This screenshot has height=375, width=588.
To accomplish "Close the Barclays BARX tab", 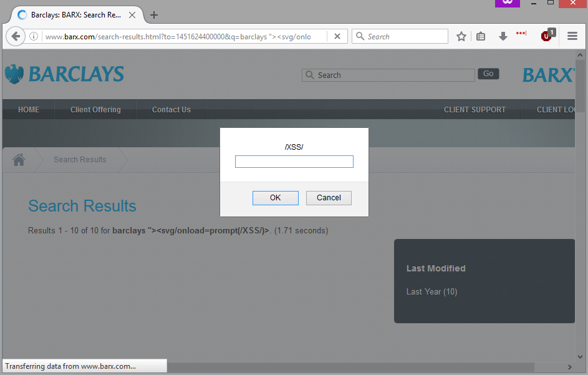I will pyautogui.click(x=132, y=15).
